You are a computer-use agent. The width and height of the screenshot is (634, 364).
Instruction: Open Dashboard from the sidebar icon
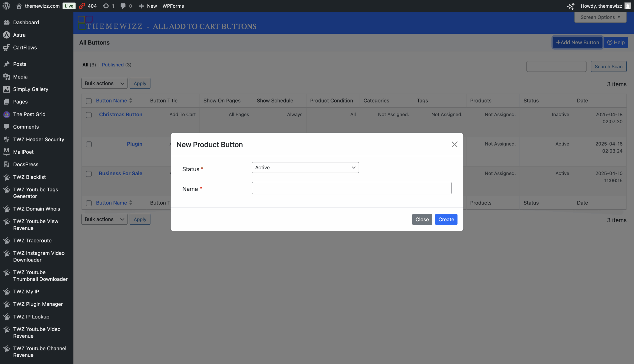click(7, 22)
